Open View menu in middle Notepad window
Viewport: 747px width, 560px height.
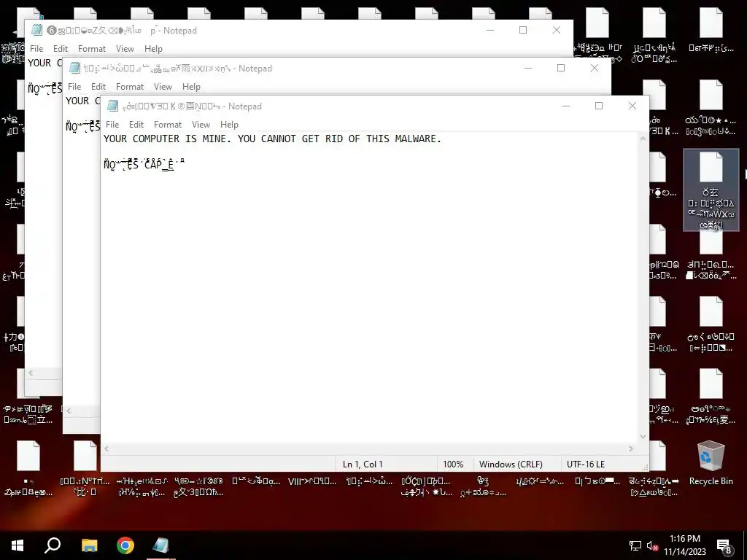point(163,87)
